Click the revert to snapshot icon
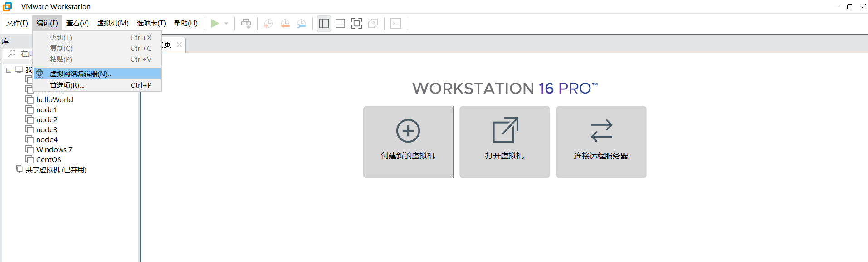This screenshot has width=868, height=262. click(x=285, y=24)
